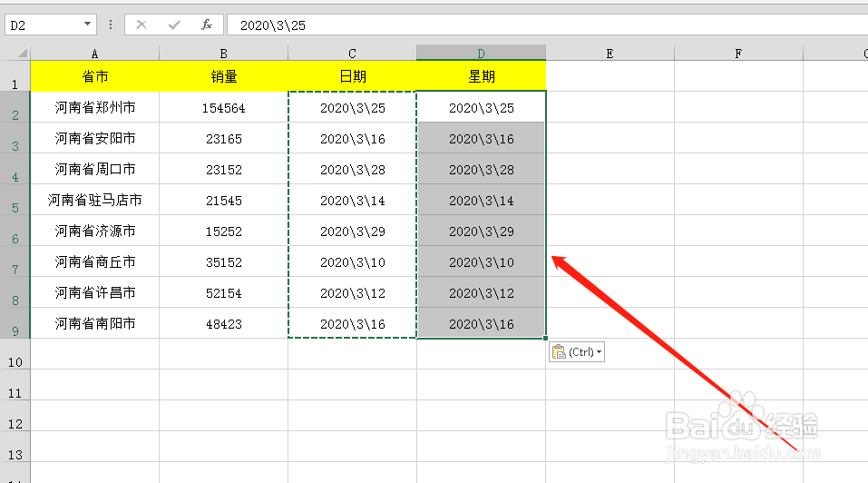Screen dimensions: 868x483
Task: Click sales cell 52154
Action: (224, 292)
